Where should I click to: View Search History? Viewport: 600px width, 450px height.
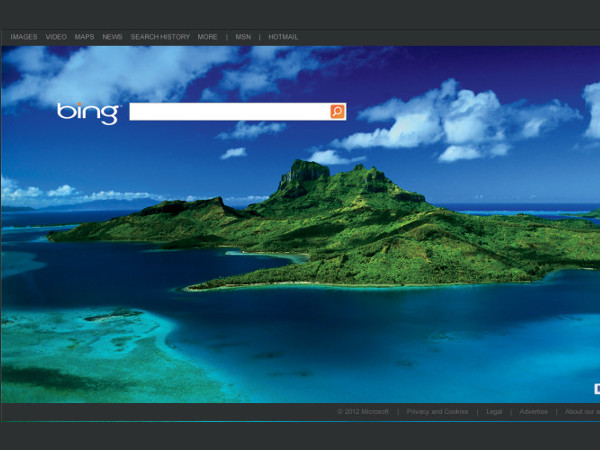click(160, 37)
